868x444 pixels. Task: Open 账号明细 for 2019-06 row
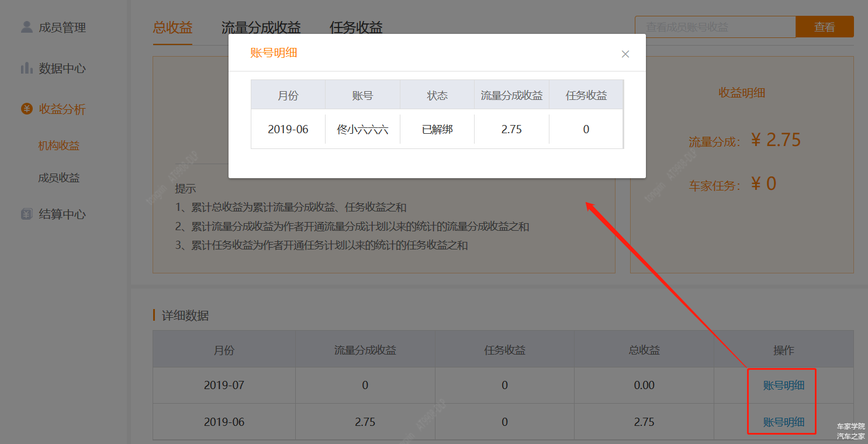tap(783, 422)
